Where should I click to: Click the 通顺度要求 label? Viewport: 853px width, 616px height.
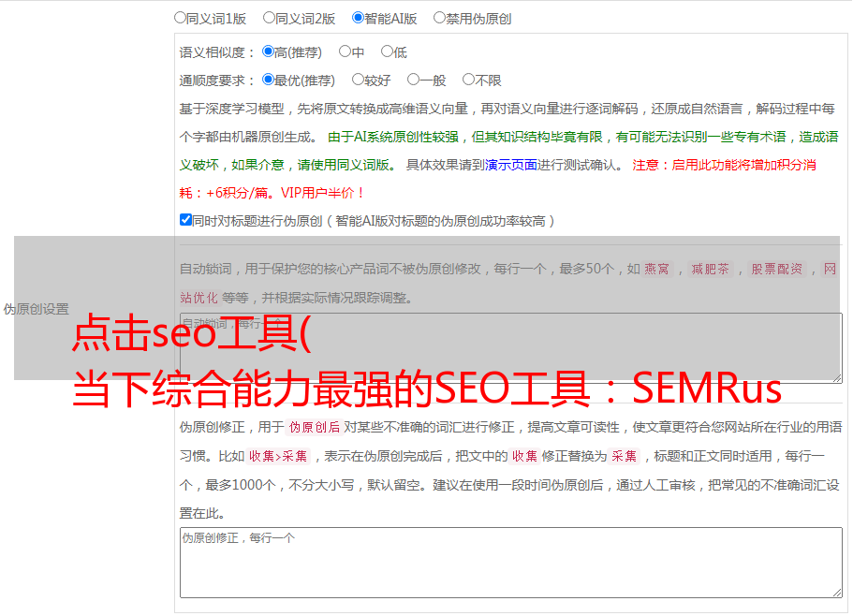(217, 81)
